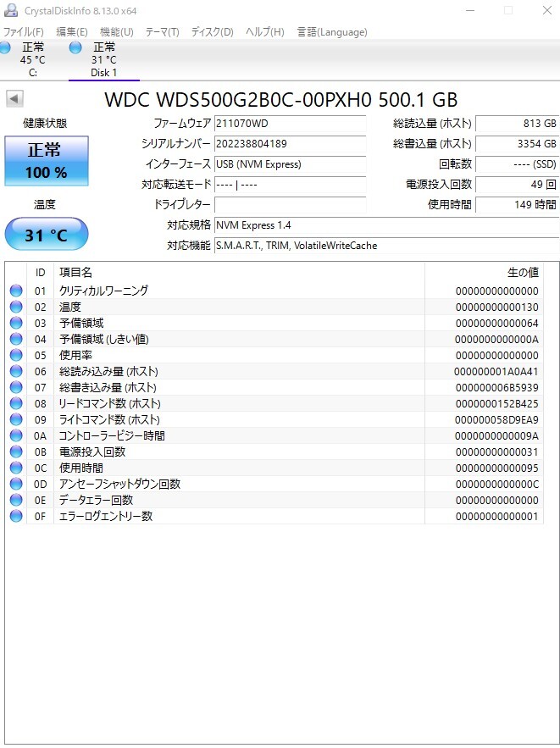560x748 pixels.
Task: Click status orb for アンセーフシャットダウン回数 row
Action: tap(16, 484)
